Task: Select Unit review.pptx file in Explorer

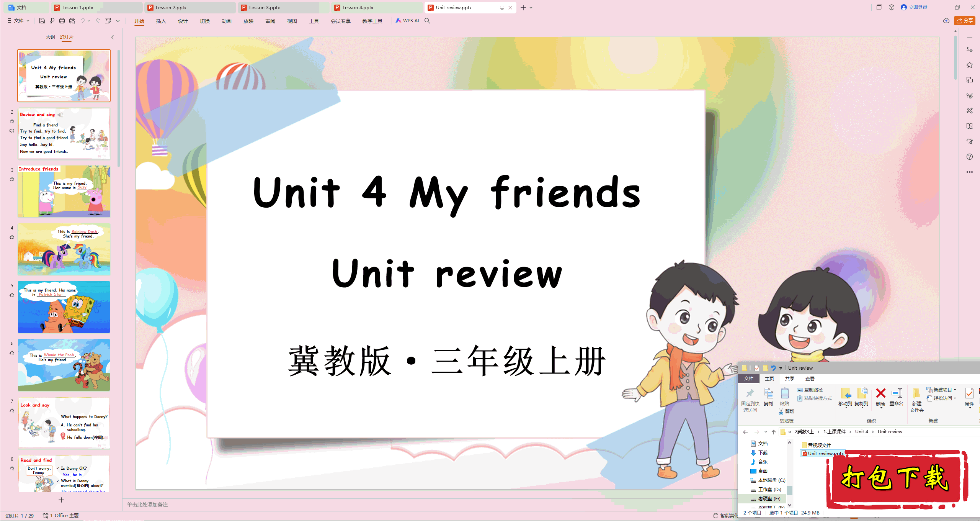Action: tap(822, 453)
